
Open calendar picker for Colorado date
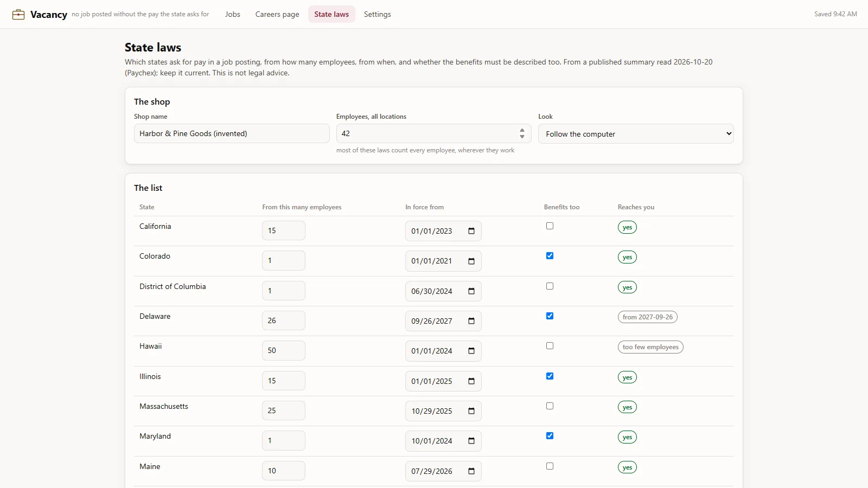click(x=471, y=261)
